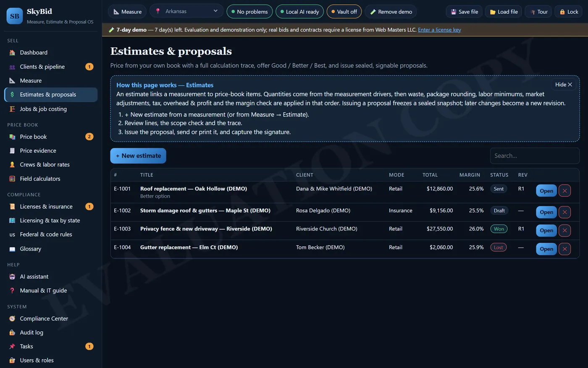Delete estimate E-1001 with the red X
This screenshot has height=368, width=588.
tap(564, 191)
